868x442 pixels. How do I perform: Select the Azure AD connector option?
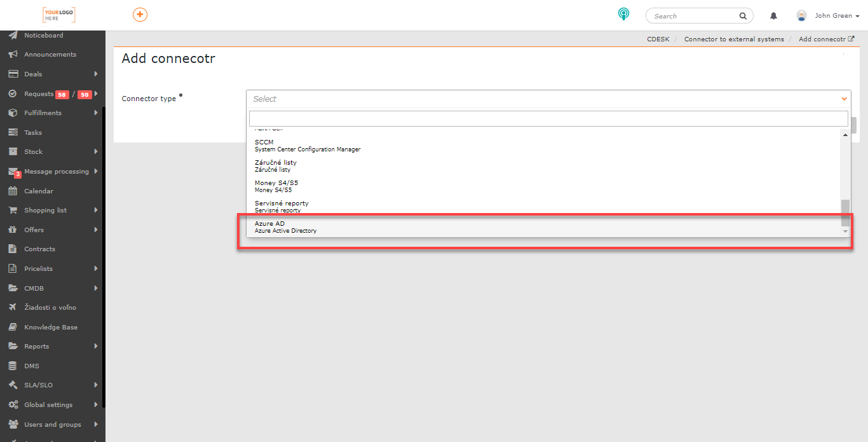click(x=544, y=227)
